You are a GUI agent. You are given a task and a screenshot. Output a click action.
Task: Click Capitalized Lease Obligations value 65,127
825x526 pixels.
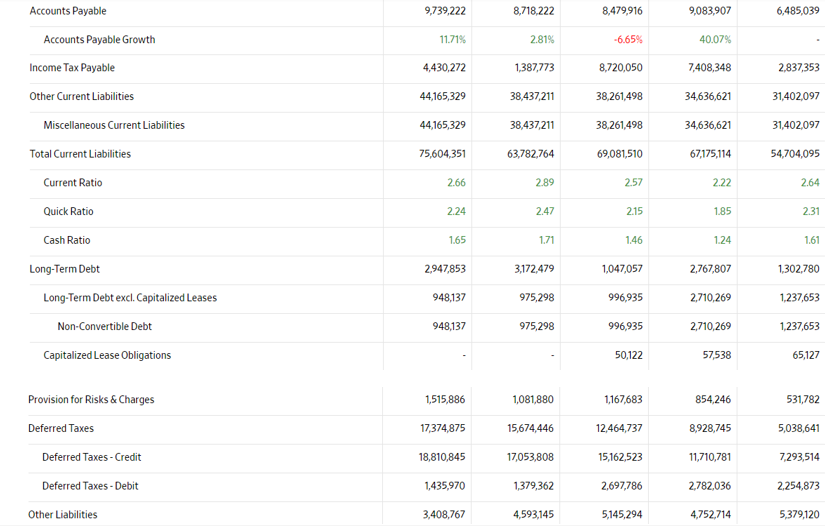click(x=806, y=355)
